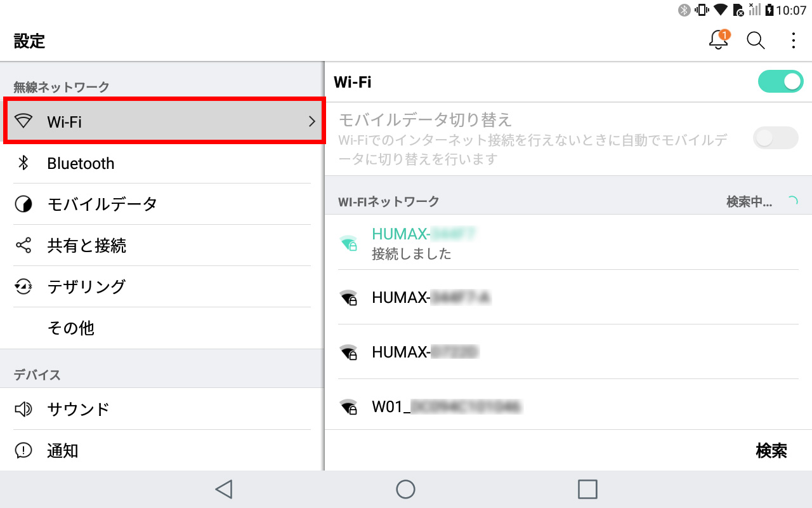Tap the search magnifier icon
Image resolution: width=812 pixels, height=508 pixels.
(756, 41)
